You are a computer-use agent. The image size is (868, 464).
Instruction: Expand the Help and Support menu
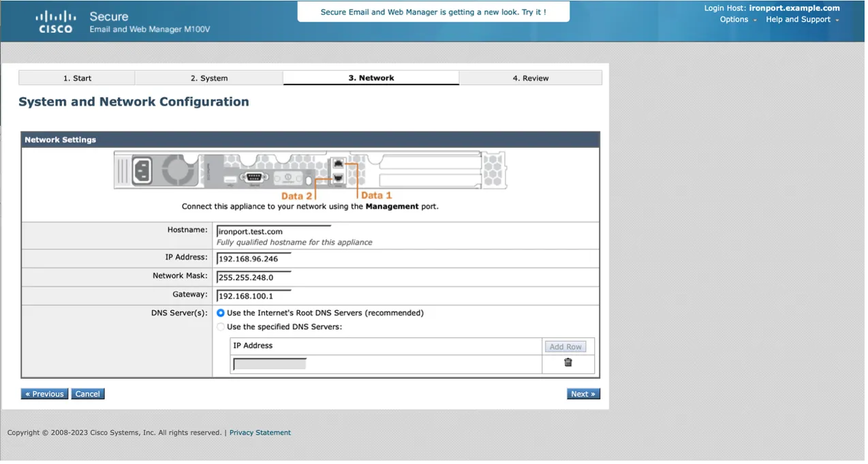(x=802, y=20)
